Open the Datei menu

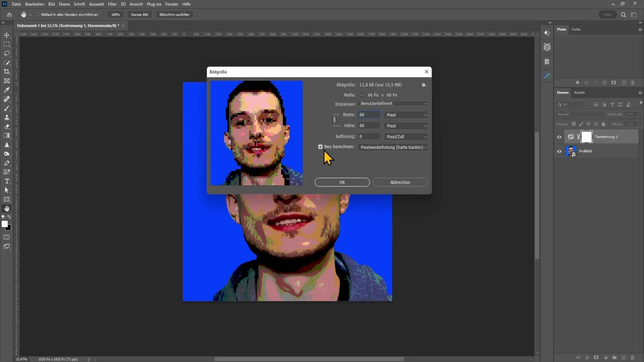[16, 4]
